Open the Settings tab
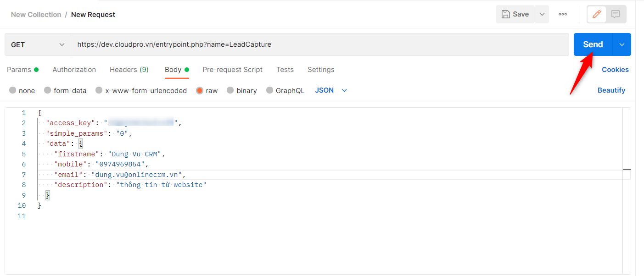Viewport: 644px width, 276px height. [x=321, y=70]
